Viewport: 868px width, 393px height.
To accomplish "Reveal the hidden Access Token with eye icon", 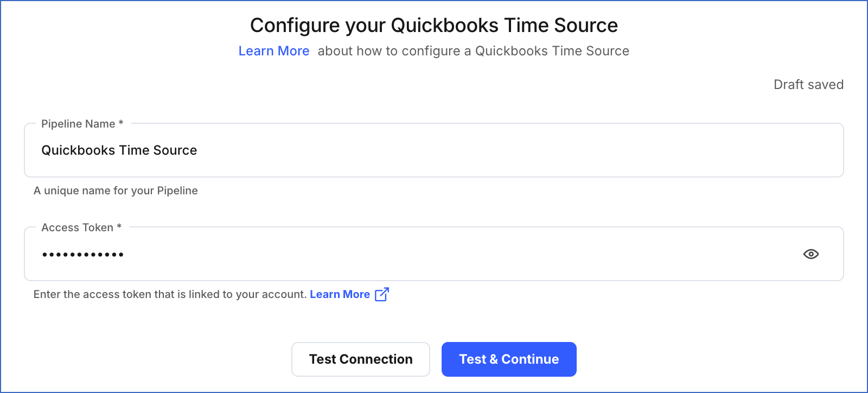I will 811,254.
